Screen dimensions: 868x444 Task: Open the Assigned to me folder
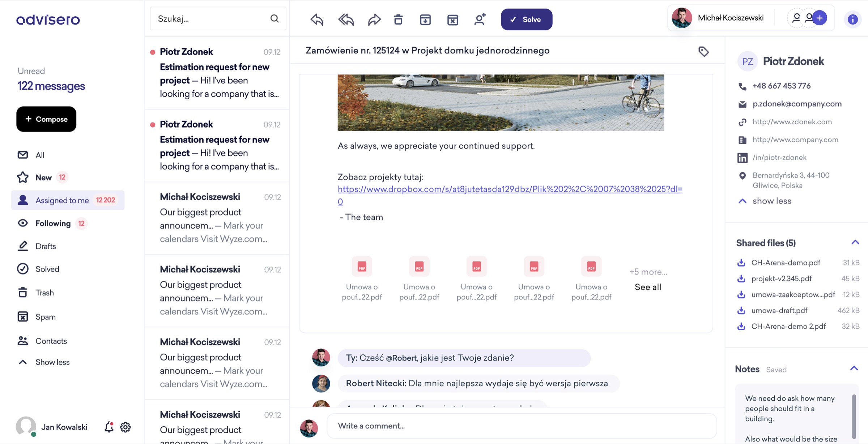coord(61,200)
